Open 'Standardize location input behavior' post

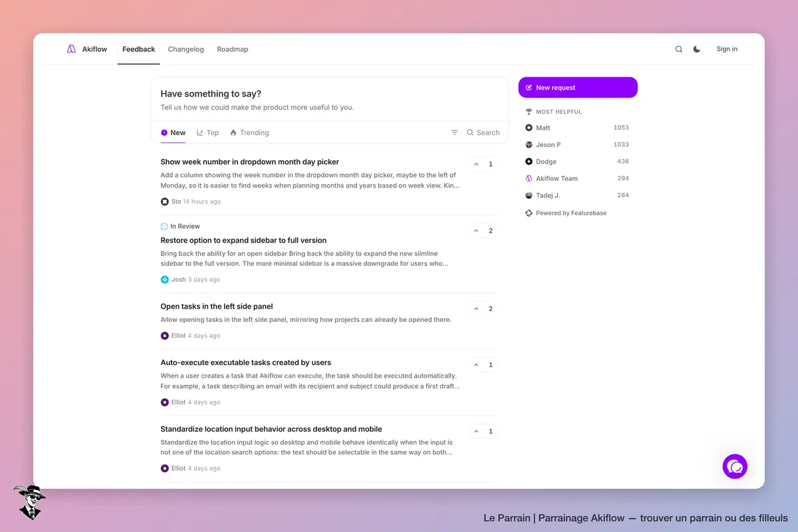click(271, 429)
